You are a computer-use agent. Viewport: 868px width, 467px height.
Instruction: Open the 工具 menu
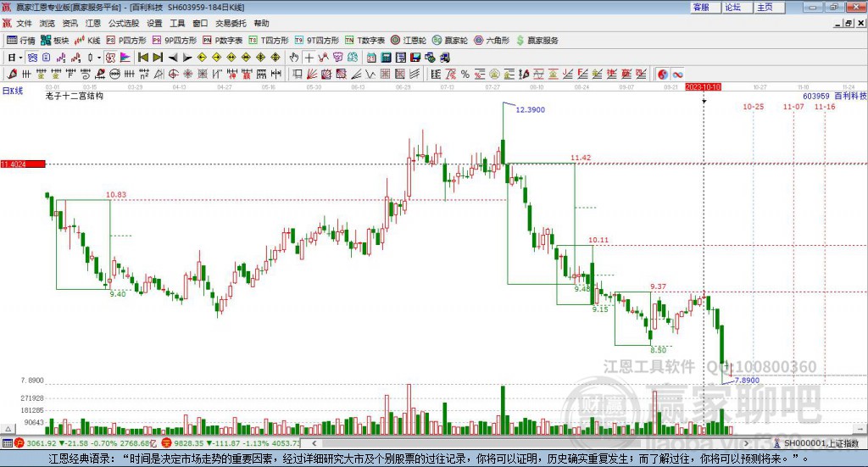(177, 23)
